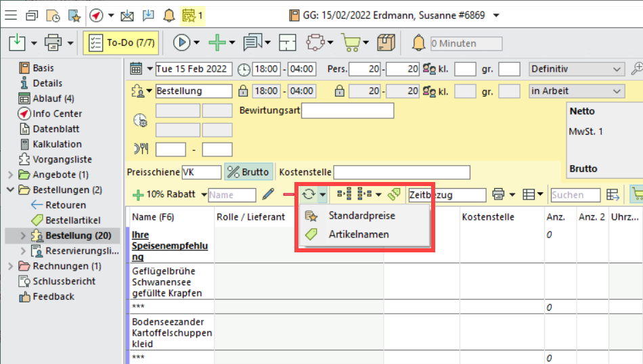Toggle the Brutto price button
The height and width of the screenshot is (364, 643).
248,173
